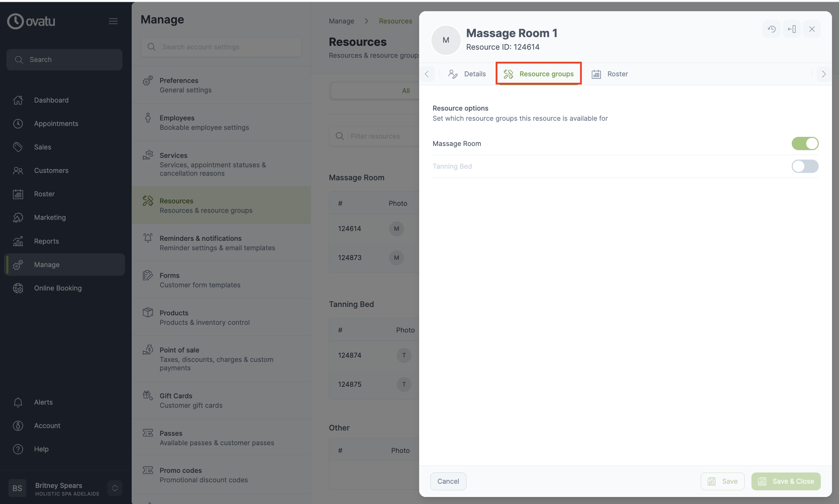This screenshot has width=839, height=504.
Task: Select the Customers icon in the sidebar
Action: tap(18, 170)
